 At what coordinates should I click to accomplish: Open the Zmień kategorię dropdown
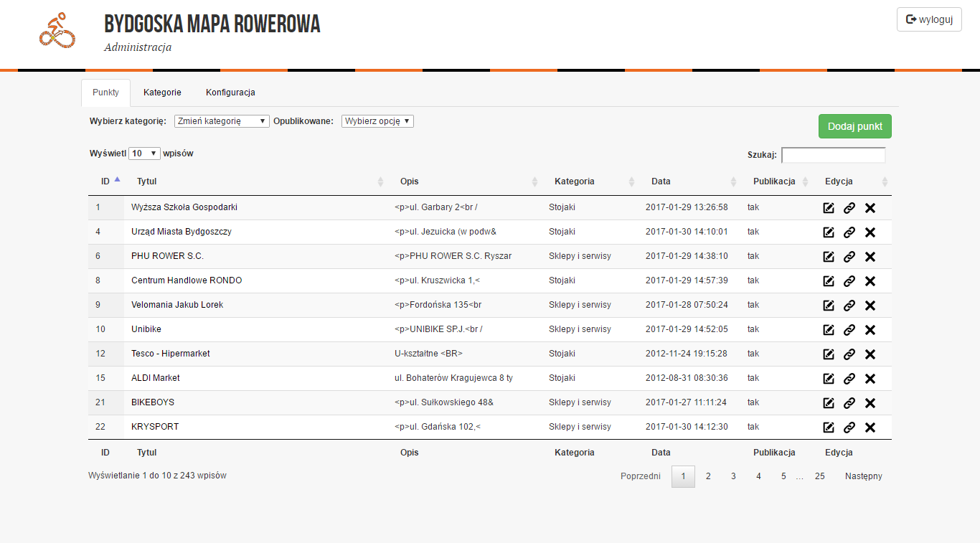tap(222, 121)
